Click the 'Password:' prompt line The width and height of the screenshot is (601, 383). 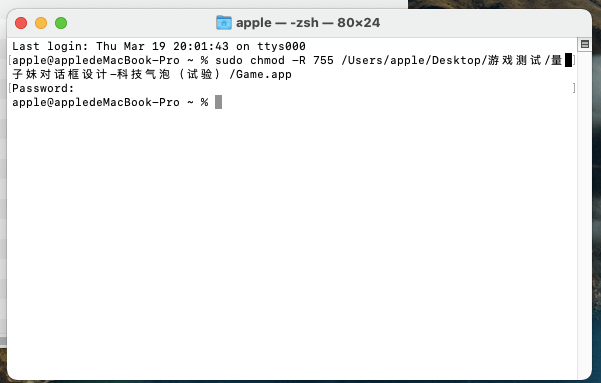(43, 89)
